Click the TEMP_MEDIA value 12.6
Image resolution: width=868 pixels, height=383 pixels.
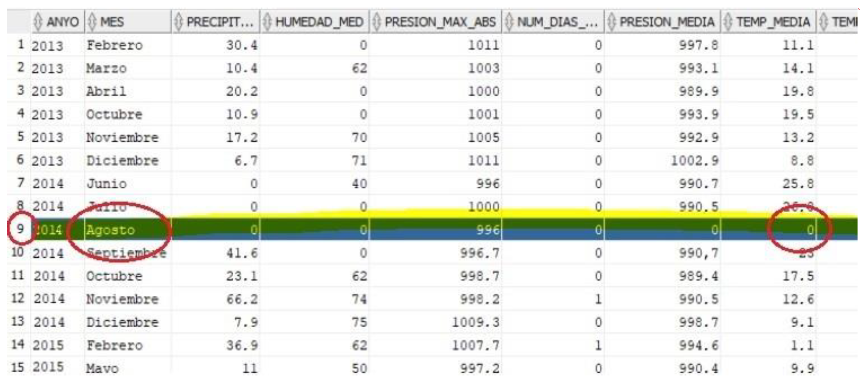[x=798, y=299]
